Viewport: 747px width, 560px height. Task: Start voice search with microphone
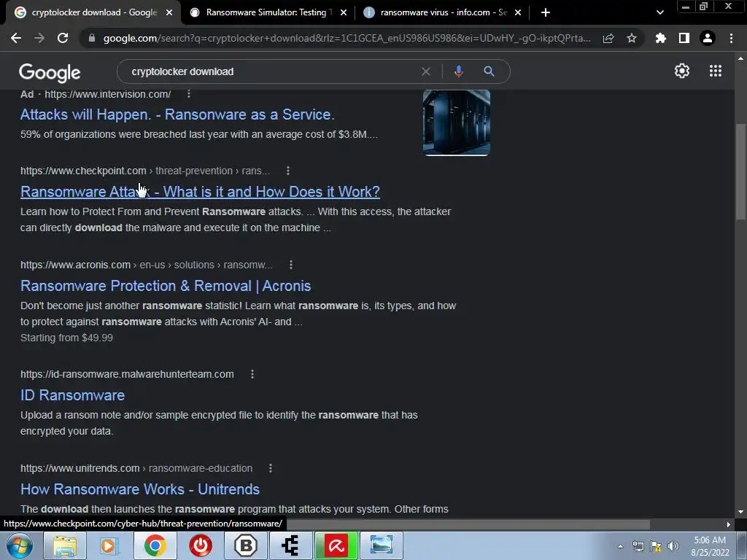pos(458,71)
